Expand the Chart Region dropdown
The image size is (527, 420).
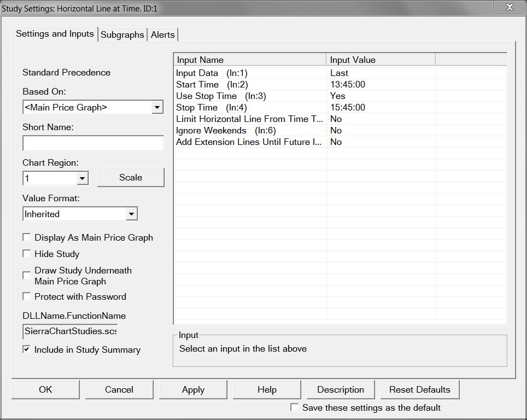[x=82, y=178]
